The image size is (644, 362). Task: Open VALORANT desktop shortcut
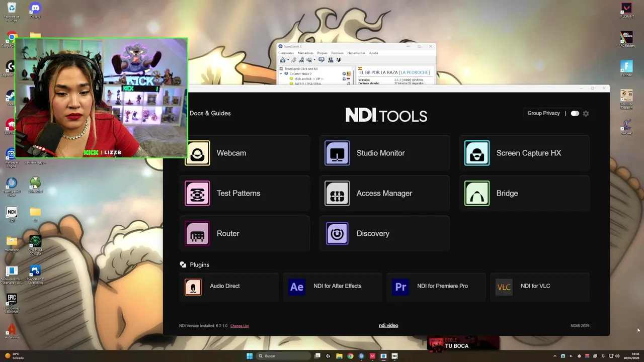[626, 11]
